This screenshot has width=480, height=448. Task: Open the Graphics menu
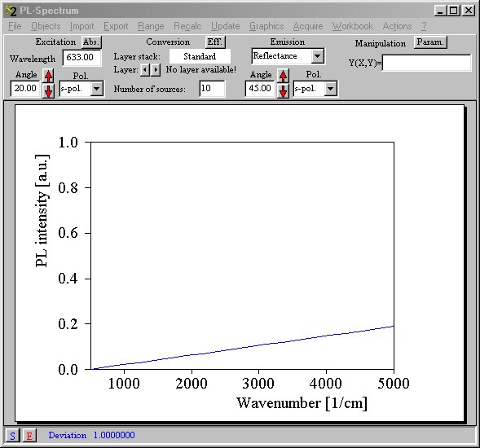[266, 26]
